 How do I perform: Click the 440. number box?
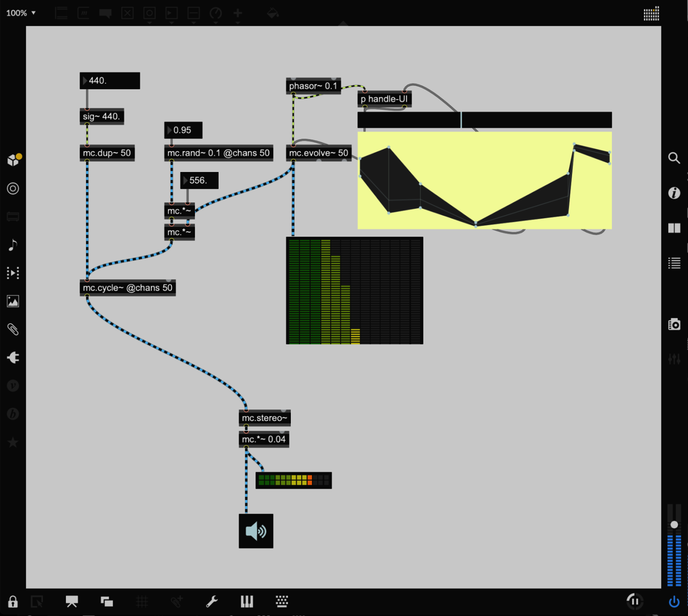(x=110, y=81)
